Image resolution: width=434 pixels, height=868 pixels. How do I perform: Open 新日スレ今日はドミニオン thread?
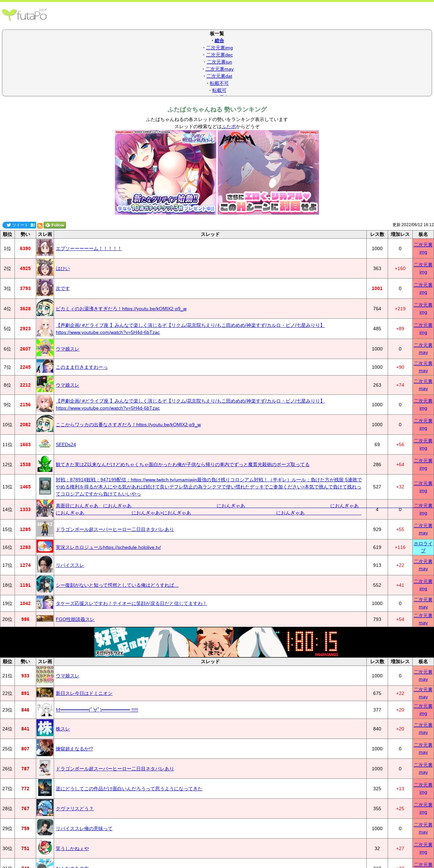coord(84,693)
